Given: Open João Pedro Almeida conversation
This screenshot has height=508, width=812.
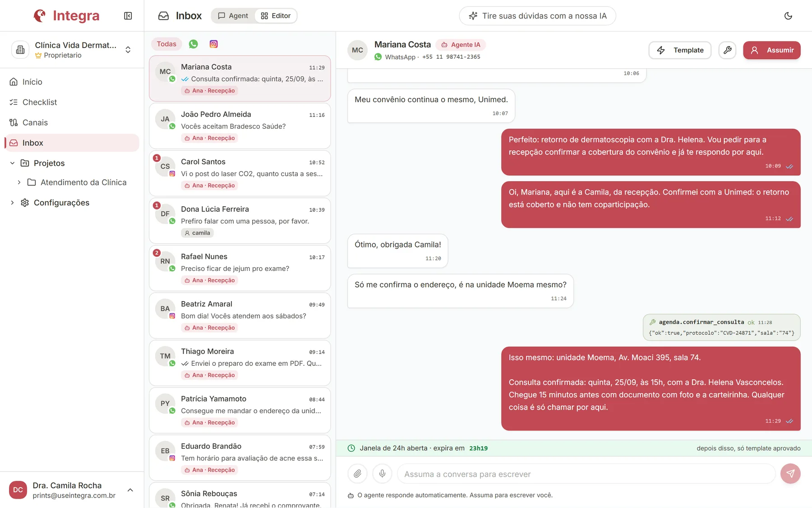Looking at the screenshot, I should (240, 126).
